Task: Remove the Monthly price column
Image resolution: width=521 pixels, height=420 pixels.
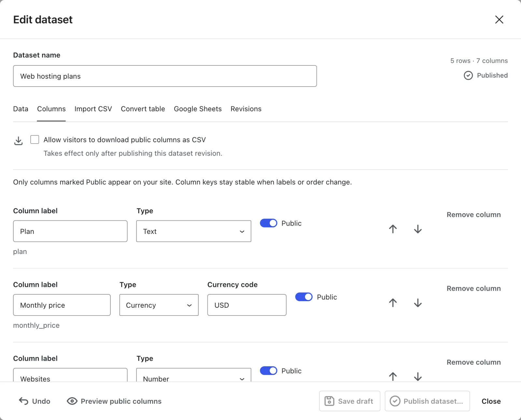Action: 473,288
